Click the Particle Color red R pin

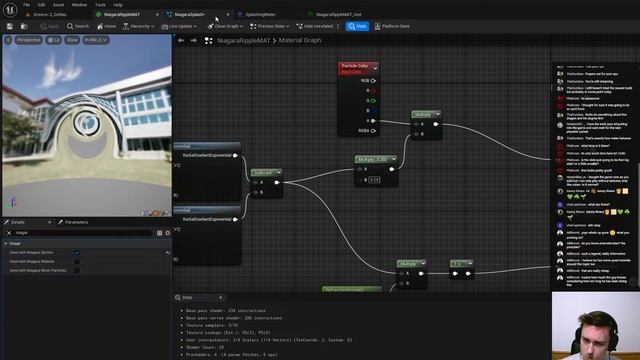point(373,91)
